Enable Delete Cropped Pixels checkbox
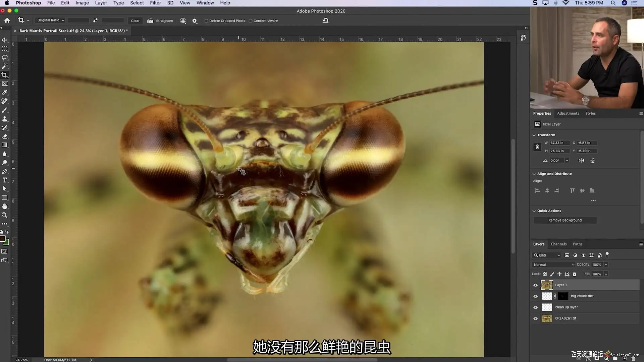Screen dimensions: 644x362 [206, 21]
